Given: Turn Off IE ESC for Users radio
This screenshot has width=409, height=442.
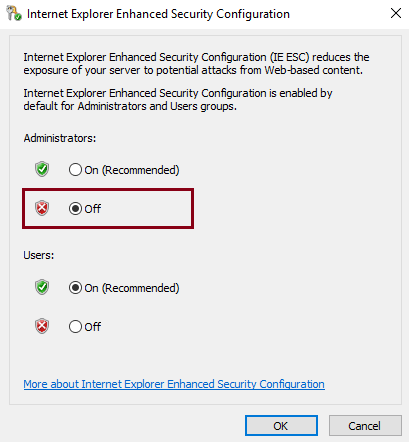Looking at the screenshot, I should tap(75, 327).
